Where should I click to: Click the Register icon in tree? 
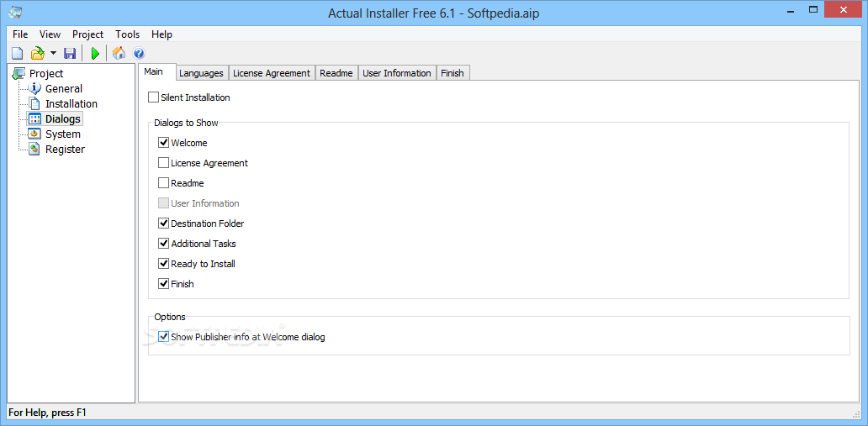(34, 149)
